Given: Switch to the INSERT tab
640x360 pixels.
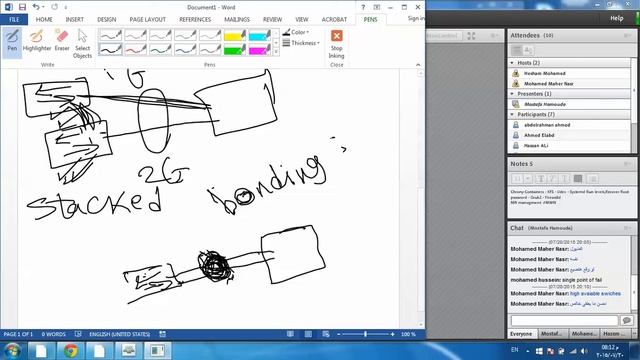Looking at the screenshot, I should [75, 19].
